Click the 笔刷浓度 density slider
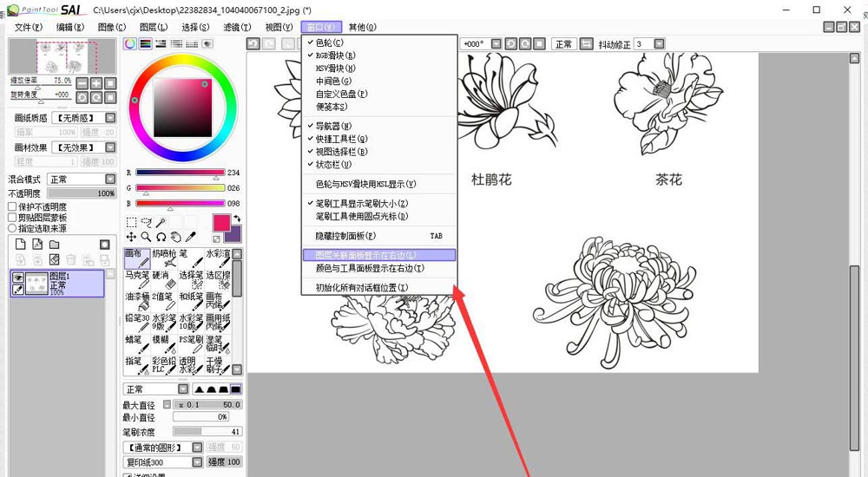 tap(207, 432)
